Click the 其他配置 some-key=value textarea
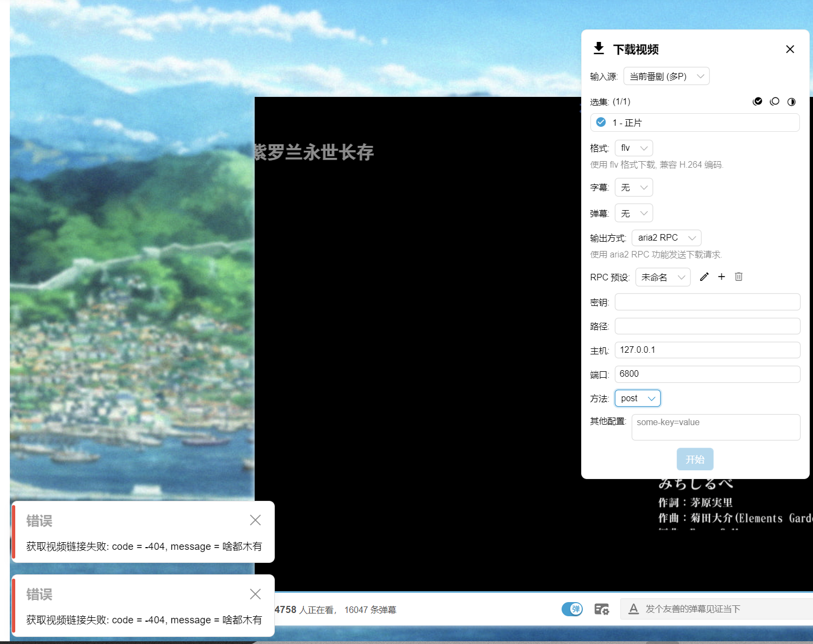Viewport: 813px width, 644px height. (x=716, y=427)
